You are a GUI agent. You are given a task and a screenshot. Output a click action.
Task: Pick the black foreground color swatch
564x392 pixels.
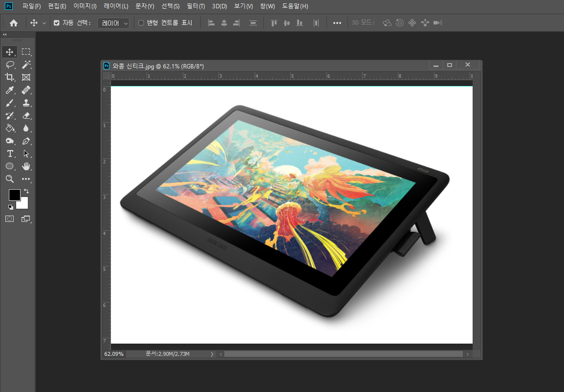click(x=14, y=195)
